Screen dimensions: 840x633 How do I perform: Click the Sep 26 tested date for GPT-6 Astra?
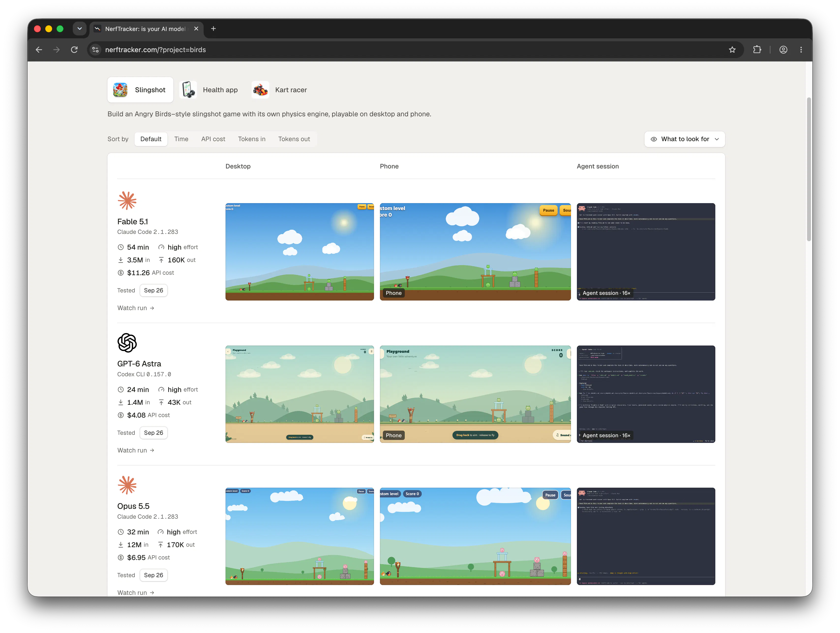pyautogui.click(x=153, y=433)
